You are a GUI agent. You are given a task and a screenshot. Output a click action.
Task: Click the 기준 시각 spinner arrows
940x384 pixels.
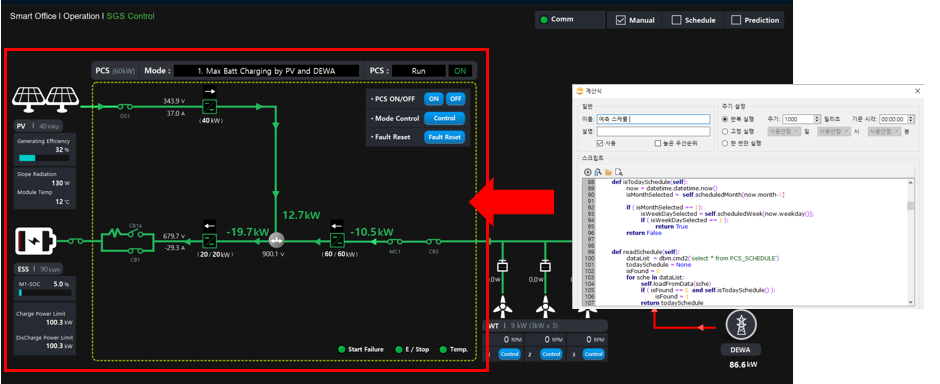(x=912, y=119)
